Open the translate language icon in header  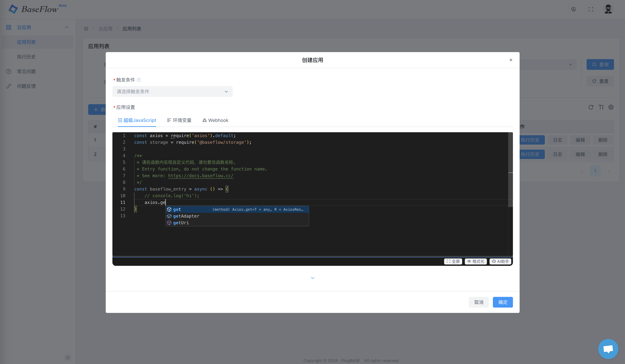tap(573, 9)
